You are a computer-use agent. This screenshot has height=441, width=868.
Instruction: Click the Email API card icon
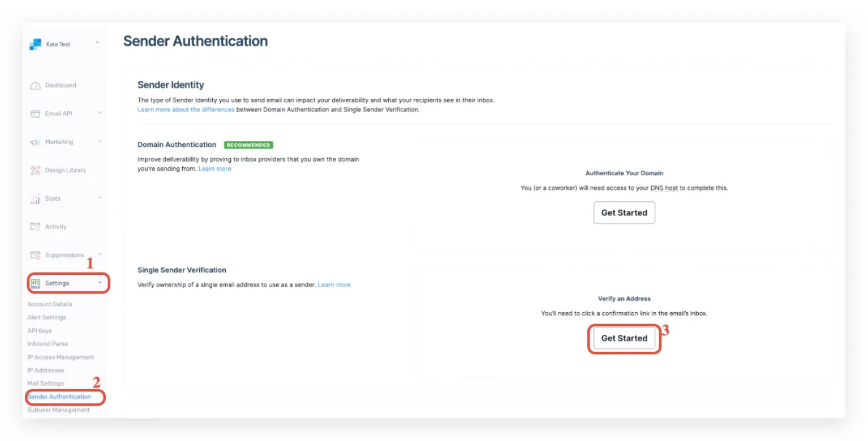tap(35, 114)
